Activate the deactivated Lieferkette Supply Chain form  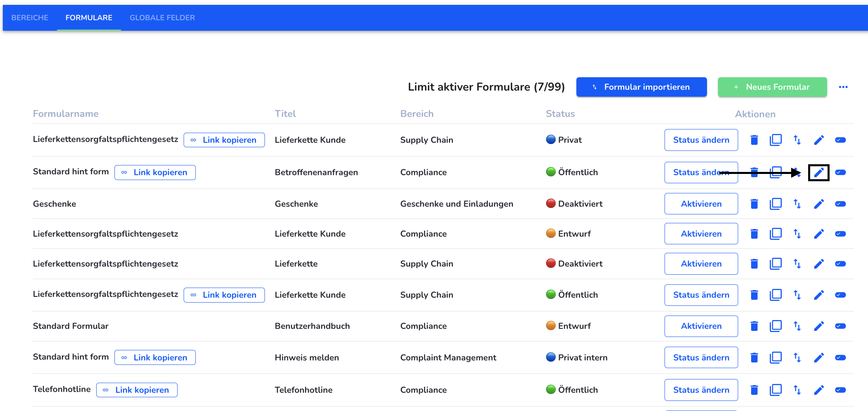(x=701, y=264)
